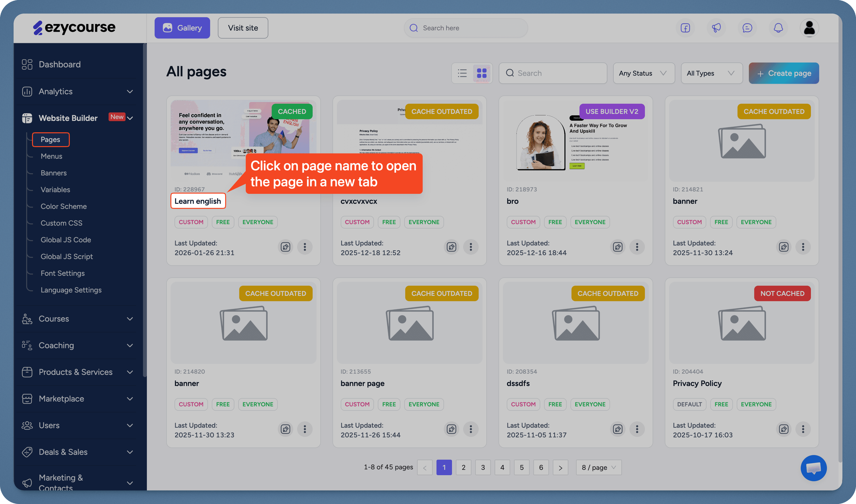Open Color Scheme in the sidebar
Screen dimensions: 856x504
pos(63,206)
